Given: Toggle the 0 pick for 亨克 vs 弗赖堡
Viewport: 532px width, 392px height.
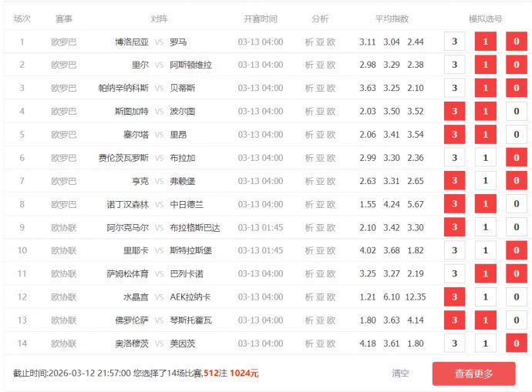Looking at the screenshot, I should 516,181.
